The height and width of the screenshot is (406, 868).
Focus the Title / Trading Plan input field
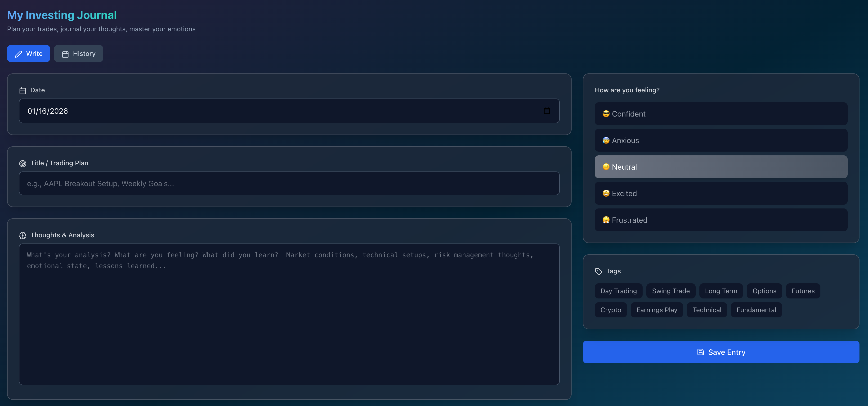click(289, 183)
